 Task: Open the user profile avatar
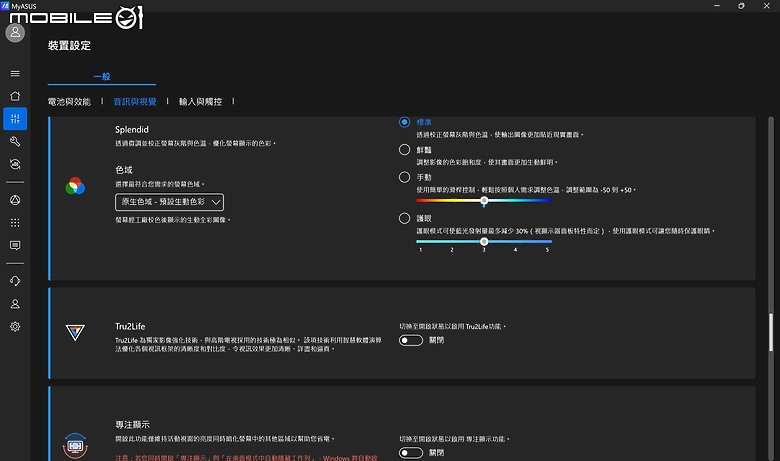tap(15, 33)
